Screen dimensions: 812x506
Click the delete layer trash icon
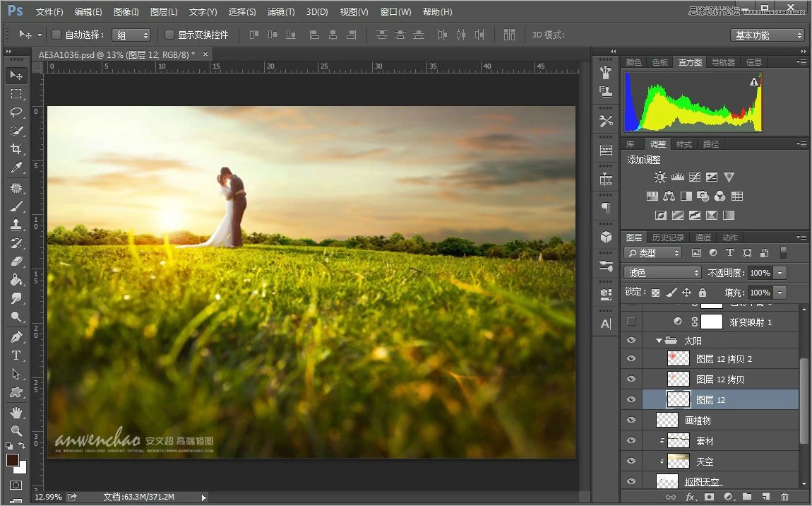pyautogui.click(x=784, y=497)
